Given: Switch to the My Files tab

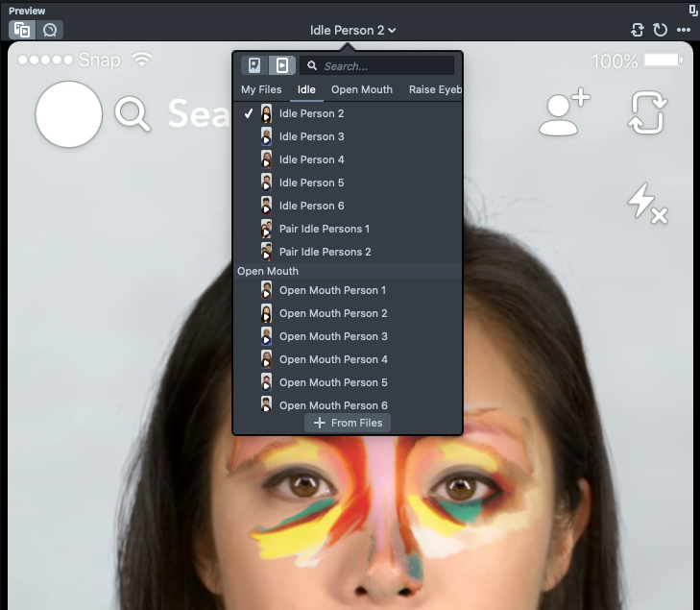Looking at the screenshot, I should [261, 89].
